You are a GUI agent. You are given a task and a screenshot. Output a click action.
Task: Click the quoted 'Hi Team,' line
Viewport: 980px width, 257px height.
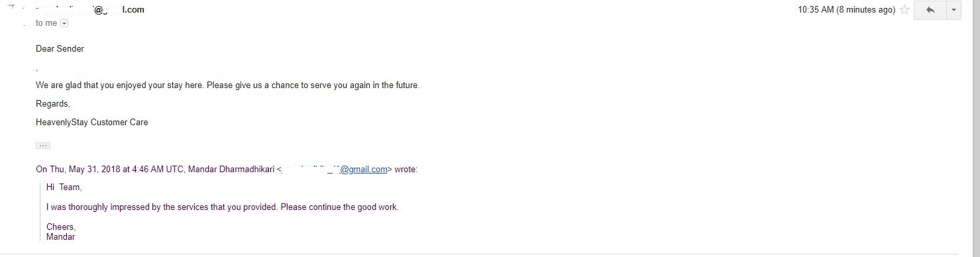coord(64,187)
